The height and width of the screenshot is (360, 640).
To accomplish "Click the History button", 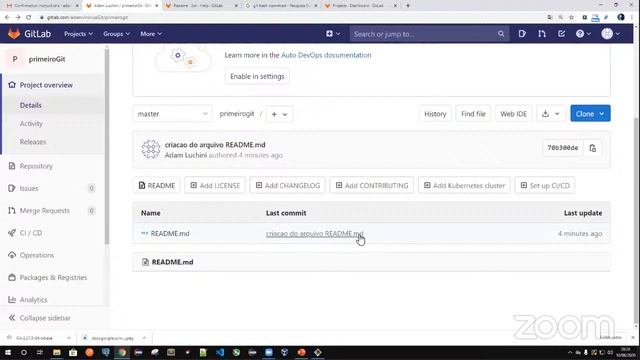I will [x=435, y=114].
